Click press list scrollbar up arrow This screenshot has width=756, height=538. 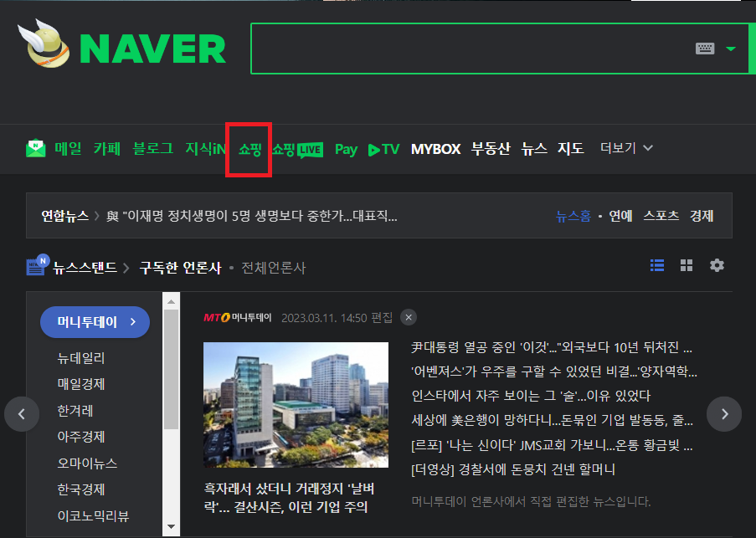[x=171, y=301]
